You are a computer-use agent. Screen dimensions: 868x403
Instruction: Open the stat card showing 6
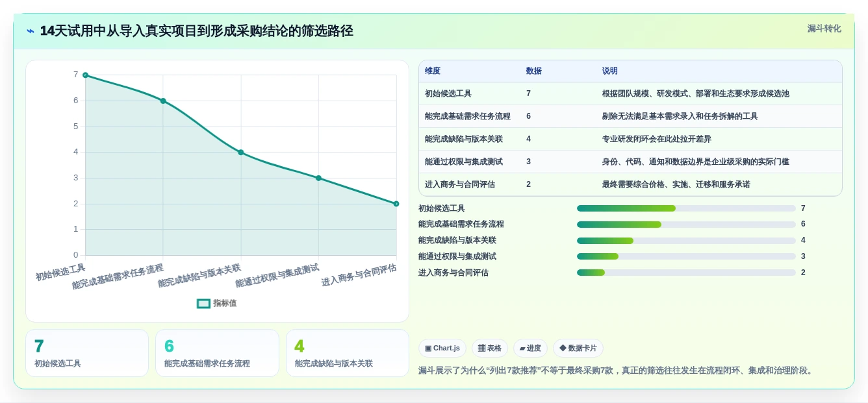point(217,353)
